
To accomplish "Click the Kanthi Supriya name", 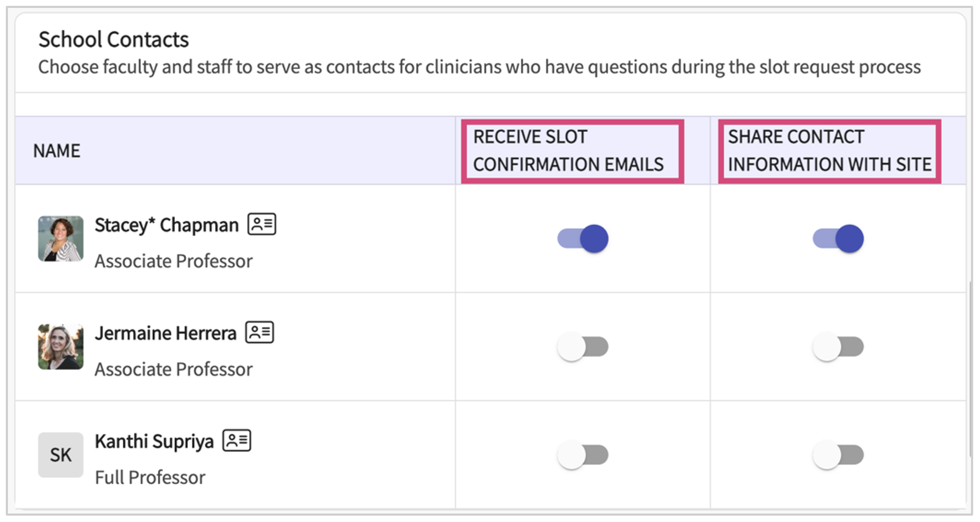I will pyautogui.click(x=154, y=441).
